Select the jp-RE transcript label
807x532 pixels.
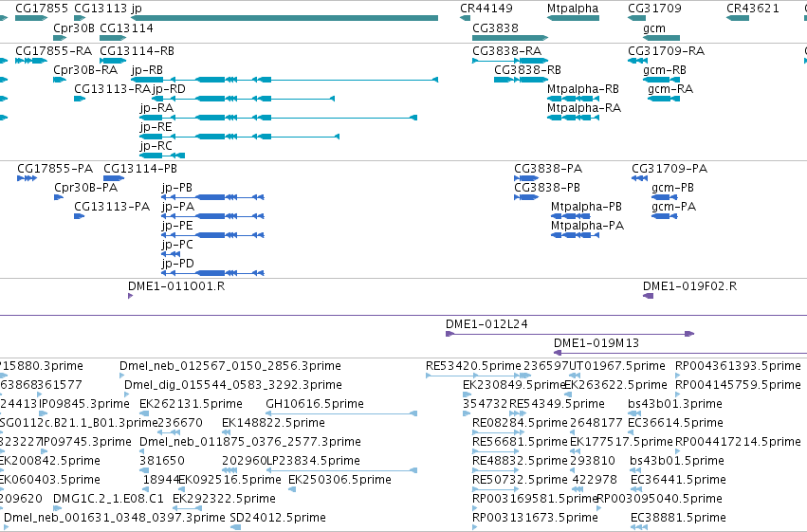coord(156,127)
